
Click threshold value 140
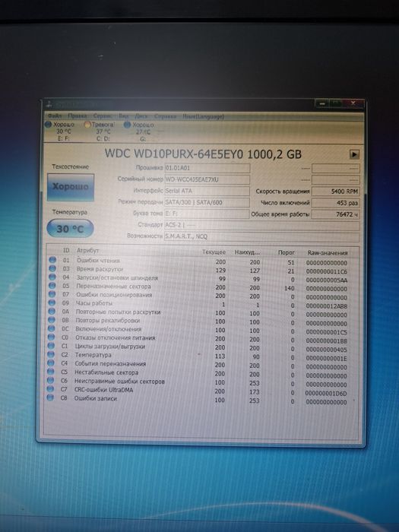click(x=289, y=288)
